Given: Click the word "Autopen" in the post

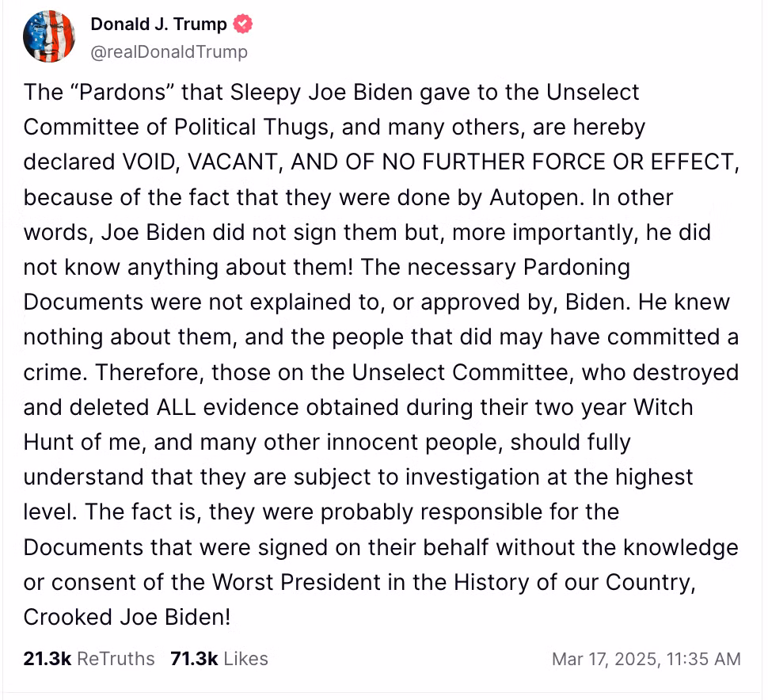Looking at the screenshot, I should point(536,198).
